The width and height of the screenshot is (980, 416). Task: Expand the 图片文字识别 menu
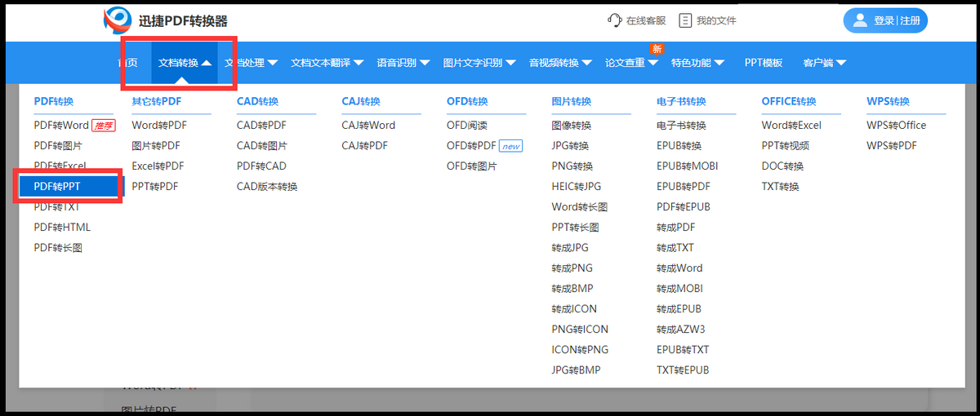479,63
